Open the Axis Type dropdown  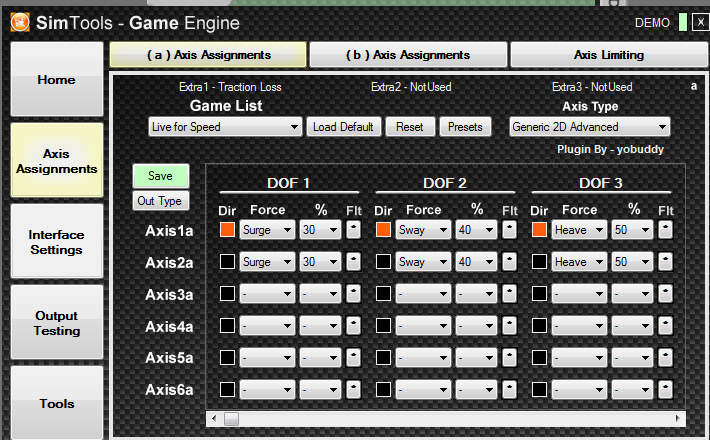(x=590, y=127)
